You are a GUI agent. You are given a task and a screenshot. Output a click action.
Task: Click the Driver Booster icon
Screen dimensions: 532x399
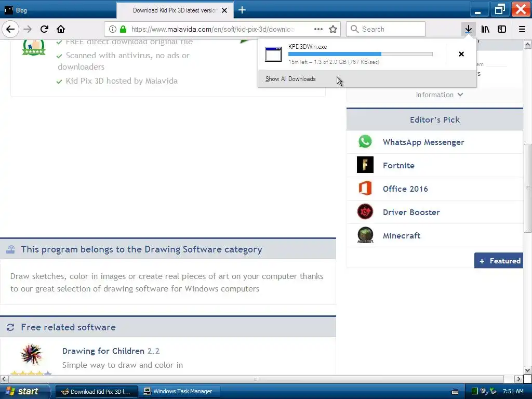pyautogui.click(x=365, y=212)
